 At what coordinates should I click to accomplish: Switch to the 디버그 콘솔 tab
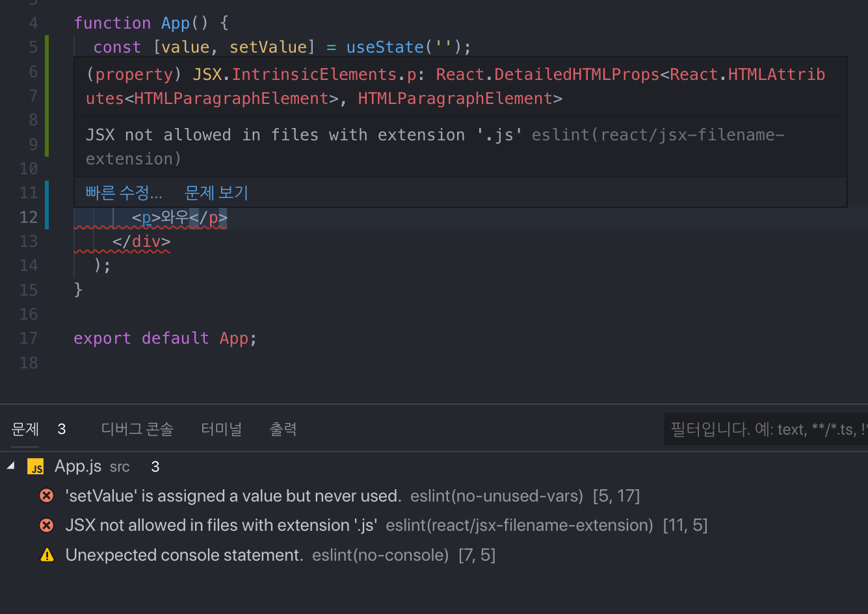pyautogui.click(x=137, y=429)
